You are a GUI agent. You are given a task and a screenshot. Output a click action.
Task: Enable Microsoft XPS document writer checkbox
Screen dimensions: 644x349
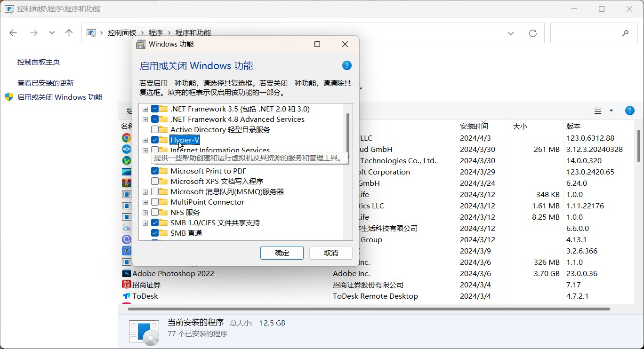pyautogui.click(x=155, y=182)
